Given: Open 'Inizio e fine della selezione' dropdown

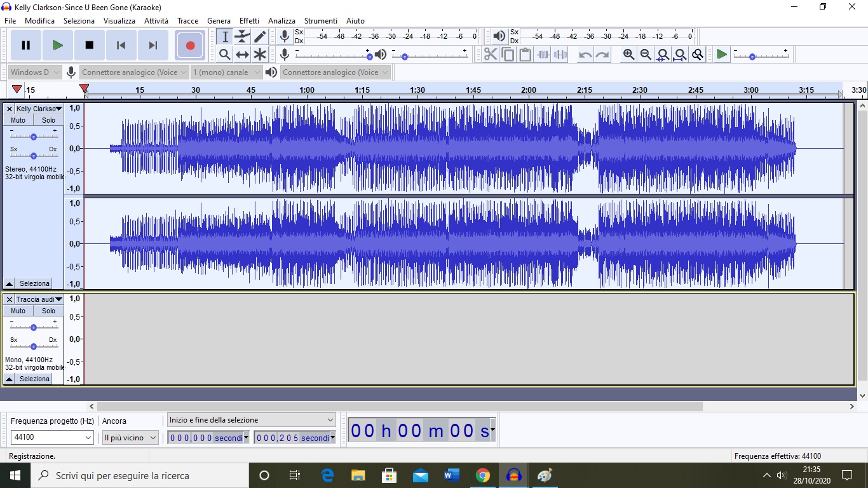Looking at the screenshot, I should (x=251, y=420).
